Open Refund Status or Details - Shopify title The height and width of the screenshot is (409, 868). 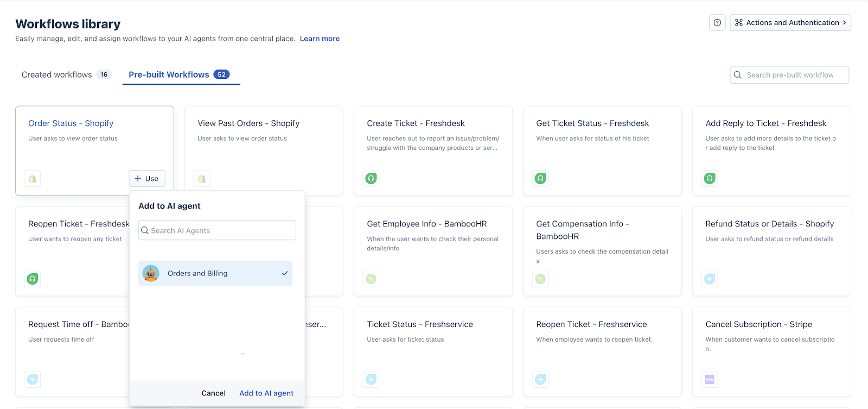click(x=770, y=224)
